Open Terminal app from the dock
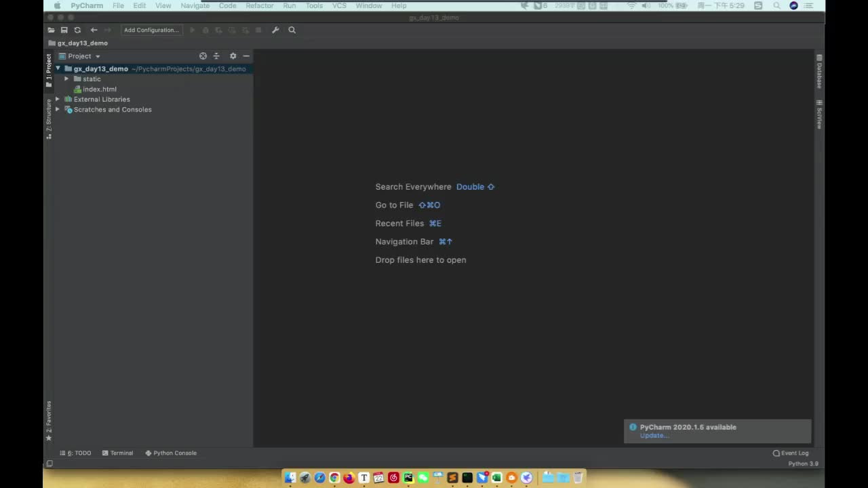 [x=467, y=478]
